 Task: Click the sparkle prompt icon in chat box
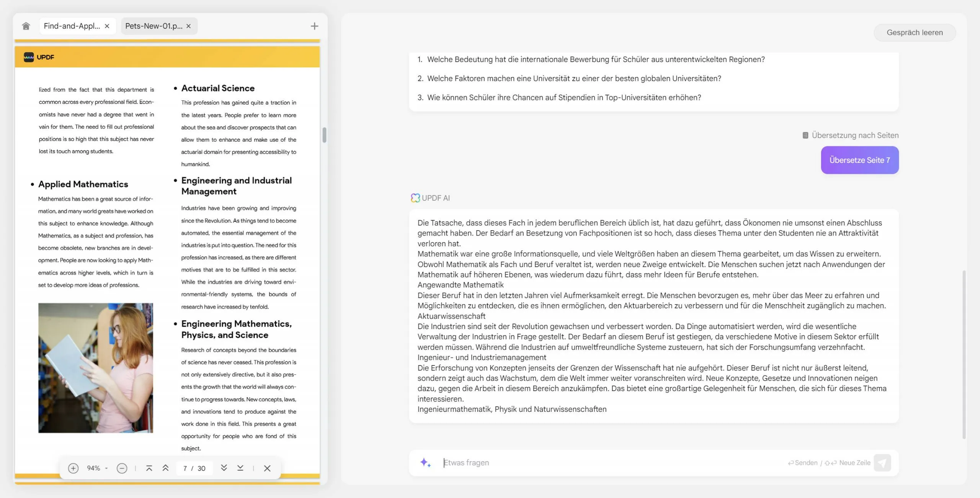pyautogui.click(x=425, y=462)
